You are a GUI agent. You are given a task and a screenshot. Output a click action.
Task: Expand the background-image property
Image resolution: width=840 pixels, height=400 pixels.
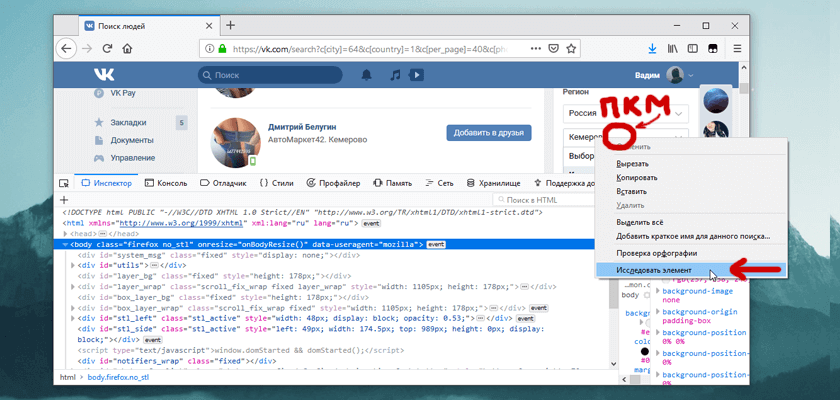(x=658, y=291)
